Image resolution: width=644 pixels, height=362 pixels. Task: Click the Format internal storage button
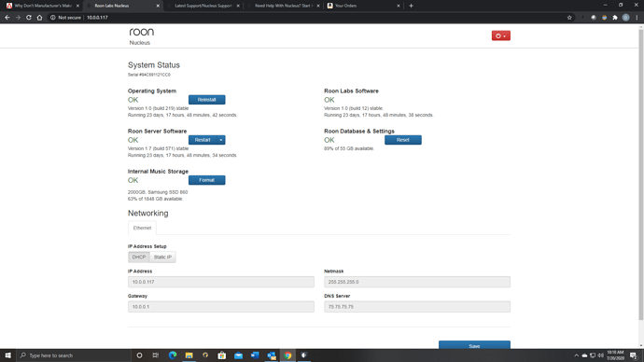[206, 180]
